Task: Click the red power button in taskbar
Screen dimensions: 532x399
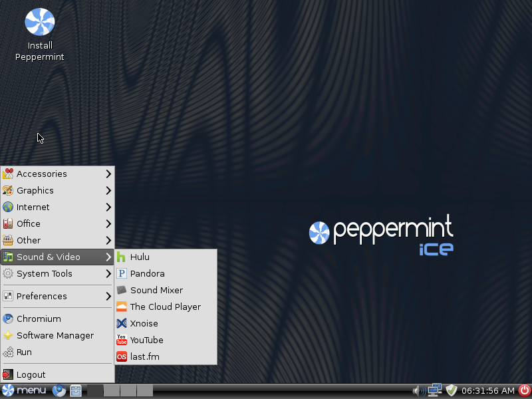Action: [524, 391]
